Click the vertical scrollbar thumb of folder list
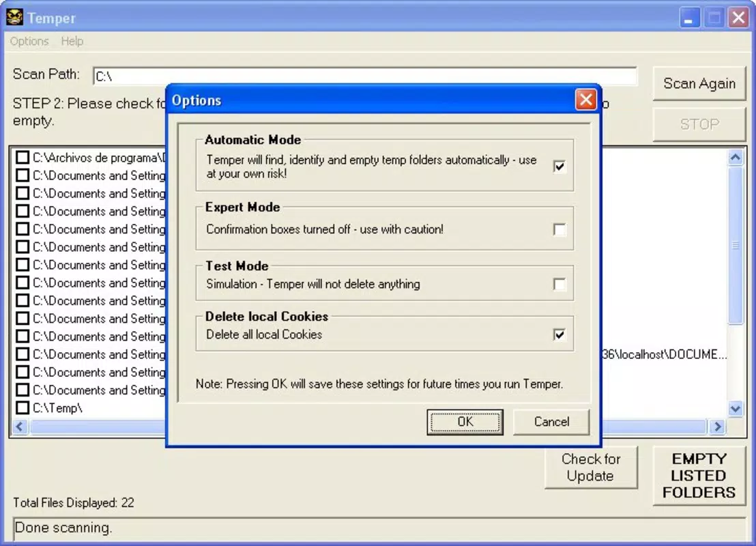 (736, 246)
